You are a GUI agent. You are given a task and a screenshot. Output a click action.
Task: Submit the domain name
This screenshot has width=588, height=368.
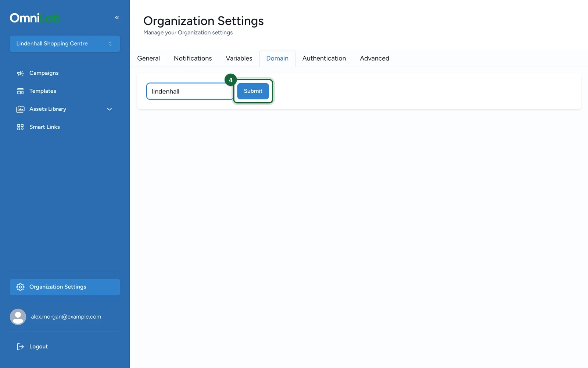click(253, 91)
